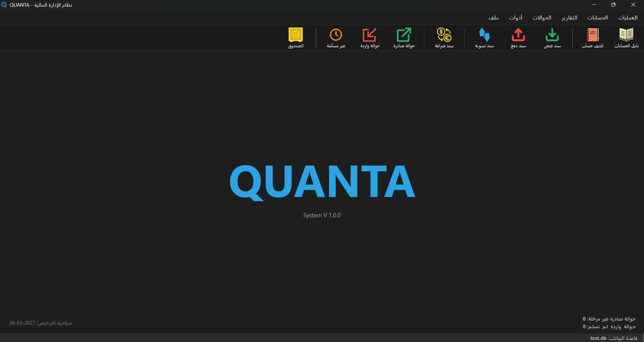This screenshot has width=644, height=342.
Task: Open the cash box (الصندوق)
Action: [x=296, y=38]
